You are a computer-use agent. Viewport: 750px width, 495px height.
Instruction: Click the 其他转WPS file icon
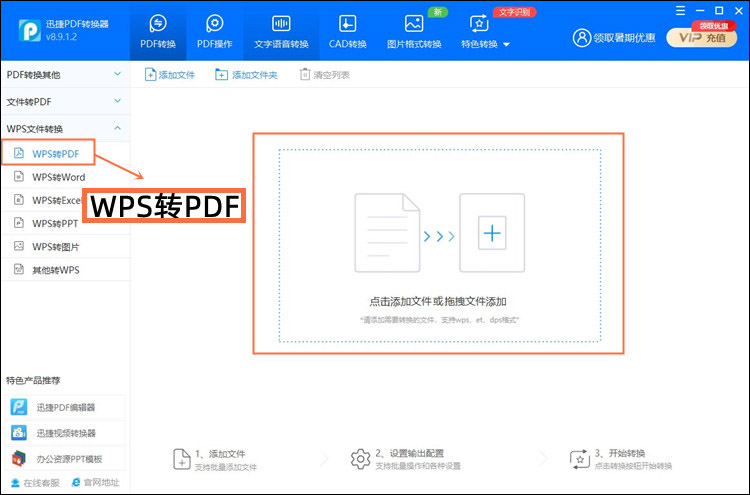click(x=19, y=269)
